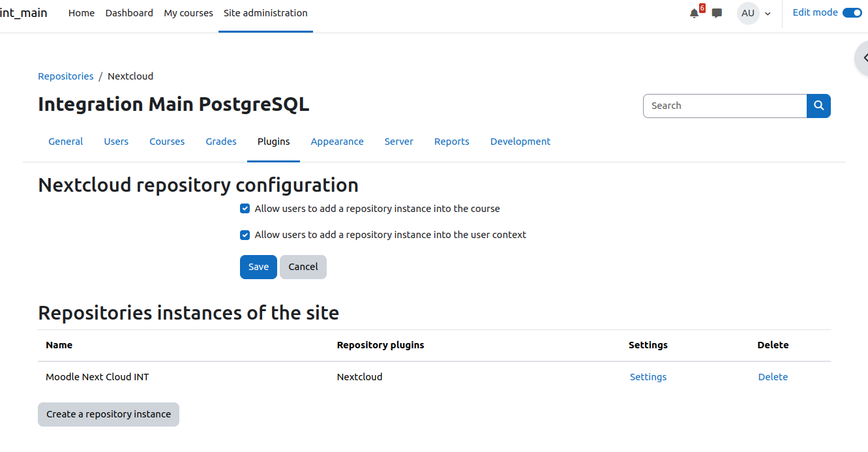Click the Cancel button
Screen dimensions: 868x452
pos(303,267)
